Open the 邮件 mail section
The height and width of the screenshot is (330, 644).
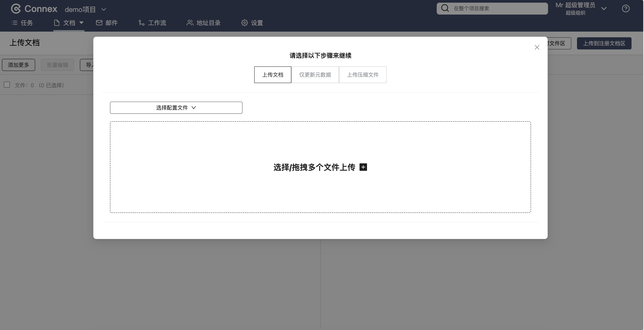pyautogui.click(x=107, y=23)
